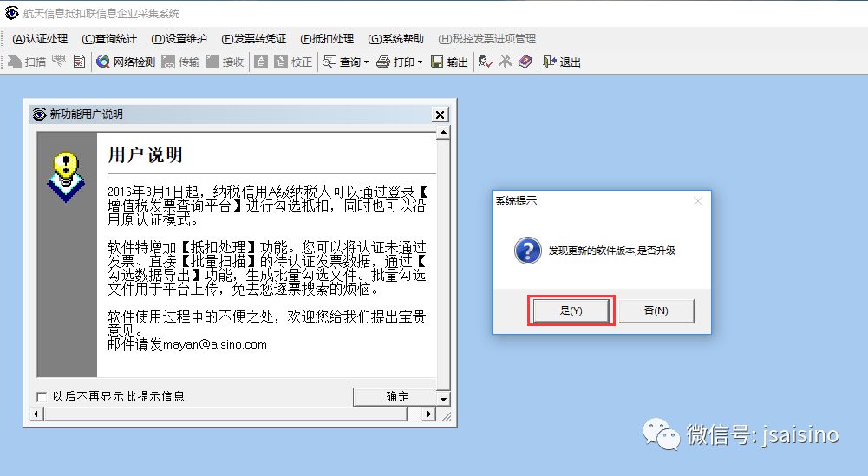The image size is (868, 476).
Task: Open the (E)发票转凭证 menu
Action: (x=253, y=39)
